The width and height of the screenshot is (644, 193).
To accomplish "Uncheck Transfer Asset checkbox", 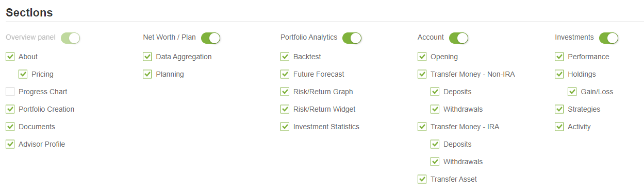I will pos(422,179).
